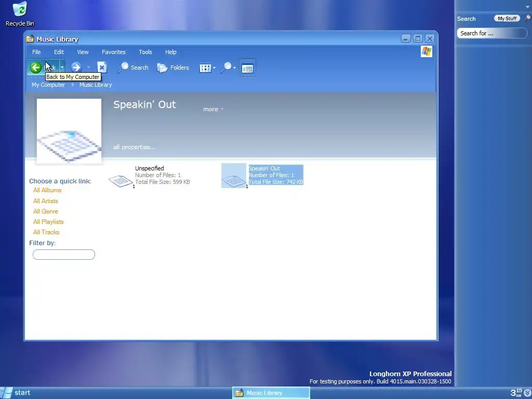This screenshot has height=399, width=532.
Task: Open the All Artists quick link
Action: coord(46,201)
